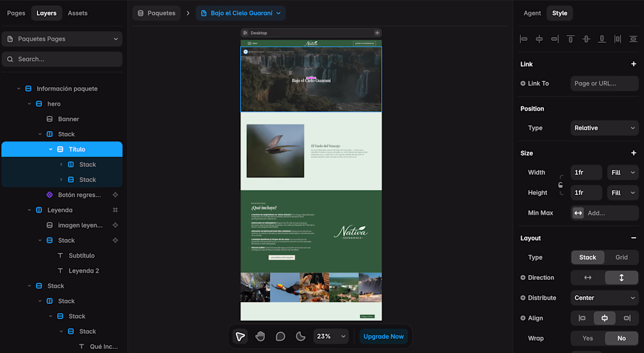Set Direction to vertical
The height and width of the screenshot is (353, 644).
coord(621,278)
